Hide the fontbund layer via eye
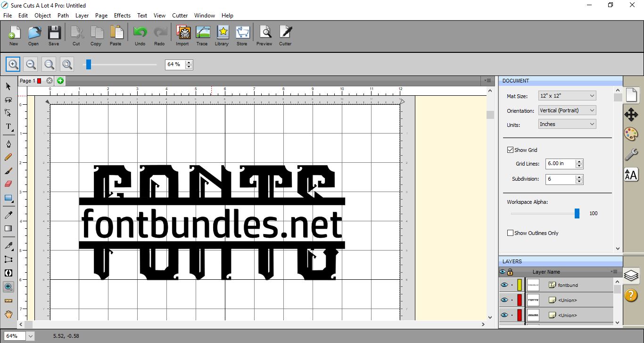The height and width of the screenshot is (343, 644). click(504, 285)
